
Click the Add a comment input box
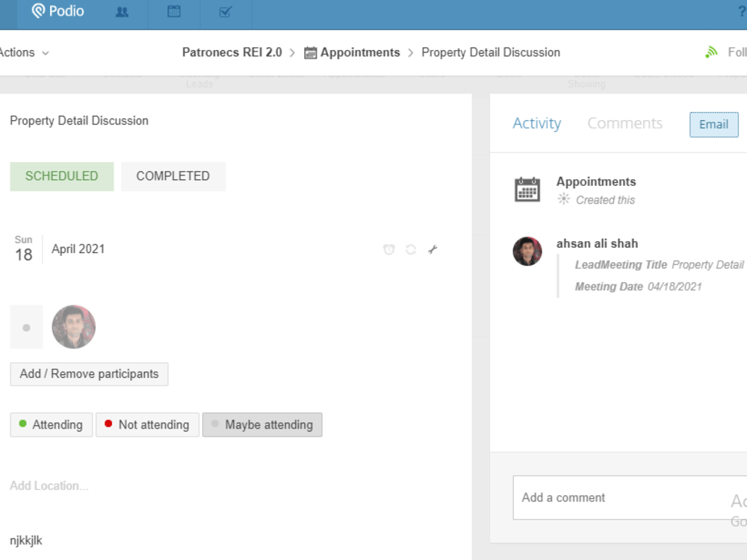pyautogui.click(x=630, y=497)
